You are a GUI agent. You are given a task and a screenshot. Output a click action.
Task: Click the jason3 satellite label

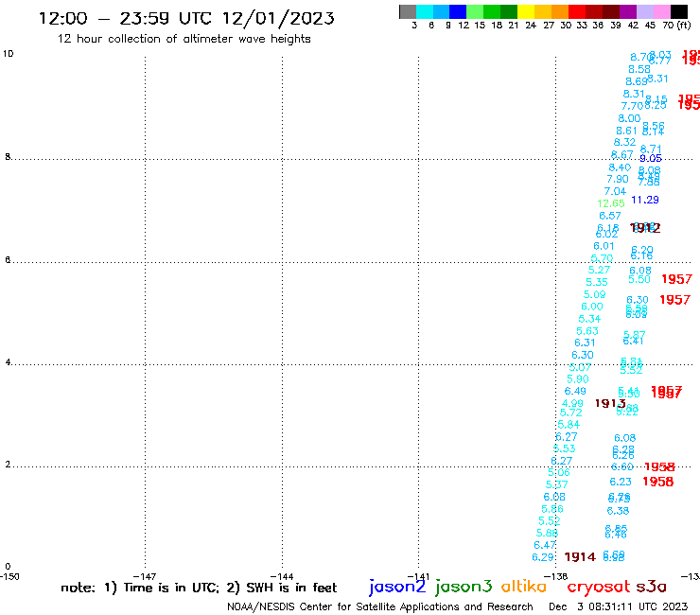pyautogui.click(x=464, y=587)
